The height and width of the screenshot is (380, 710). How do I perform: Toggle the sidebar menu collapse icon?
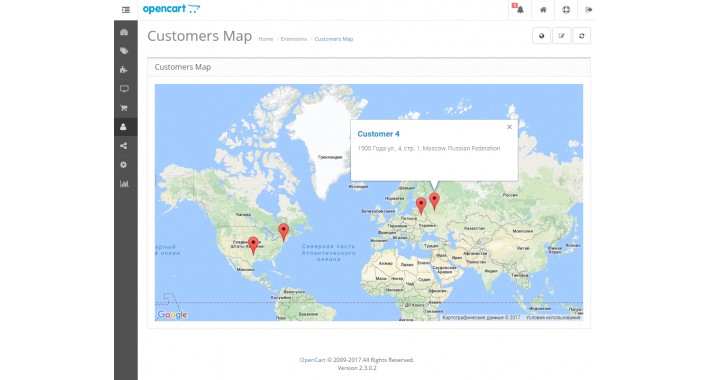click(x=125, y=10)
